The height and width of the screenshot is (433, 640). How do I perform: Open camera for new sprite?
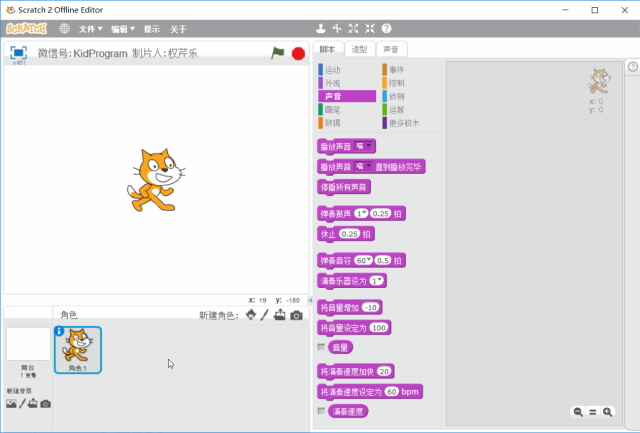pos(296,315)
